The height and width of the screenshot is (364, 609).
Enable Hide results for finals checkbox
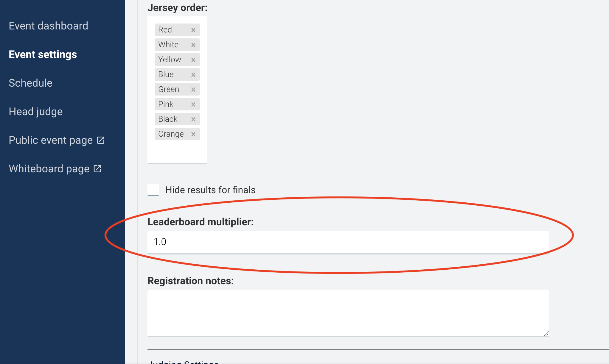click(153, 190)
